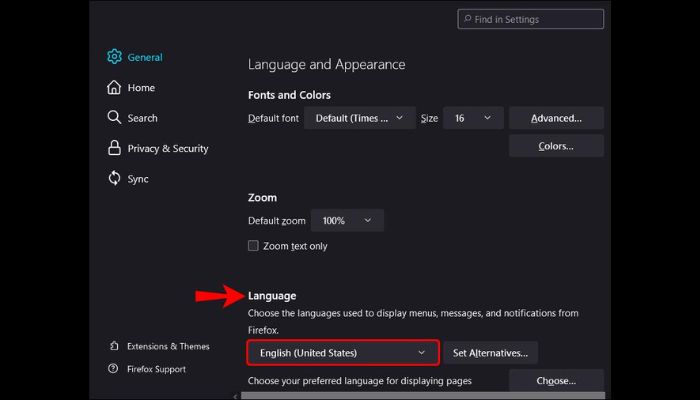Expand the font Size dropdown
Viewport: 700px width, 400px height.
[x=473, y=118]
